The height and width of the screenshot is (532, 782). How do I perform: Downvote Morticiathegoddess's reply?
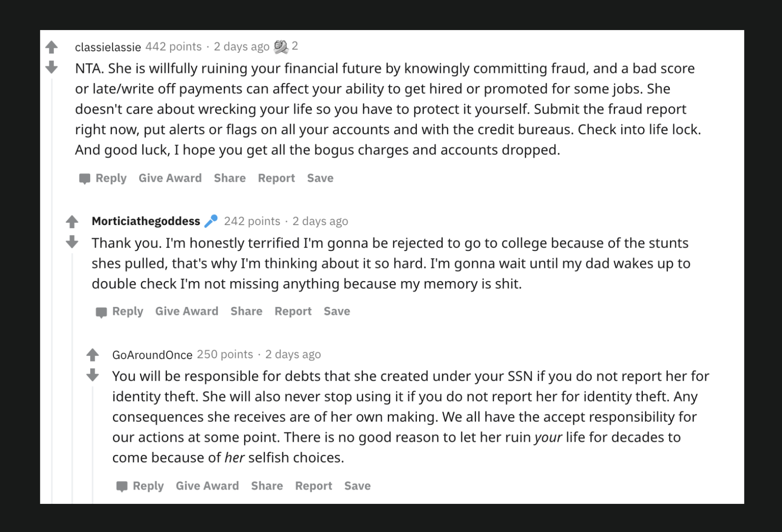(x=72, y=242)
